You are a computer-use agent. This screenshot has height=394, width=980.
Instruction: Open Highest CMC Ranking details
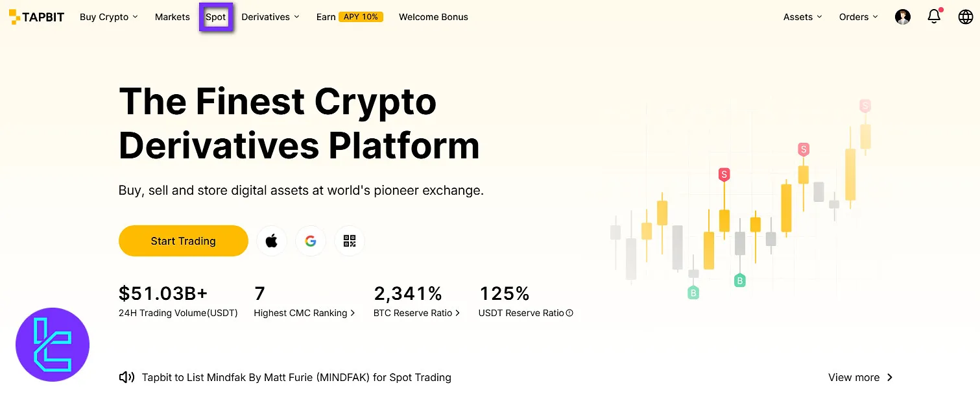point(304,313)
